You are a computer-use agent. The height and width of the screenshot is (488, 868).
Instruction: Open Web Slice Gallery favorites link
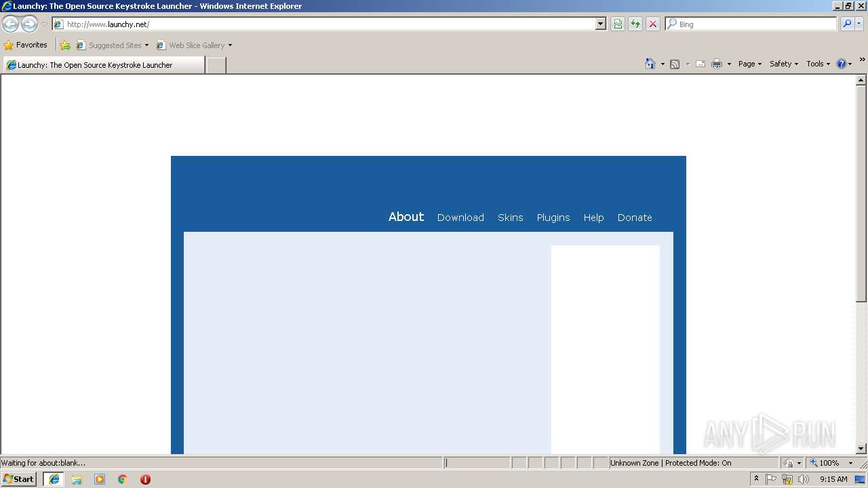(194, 45)
